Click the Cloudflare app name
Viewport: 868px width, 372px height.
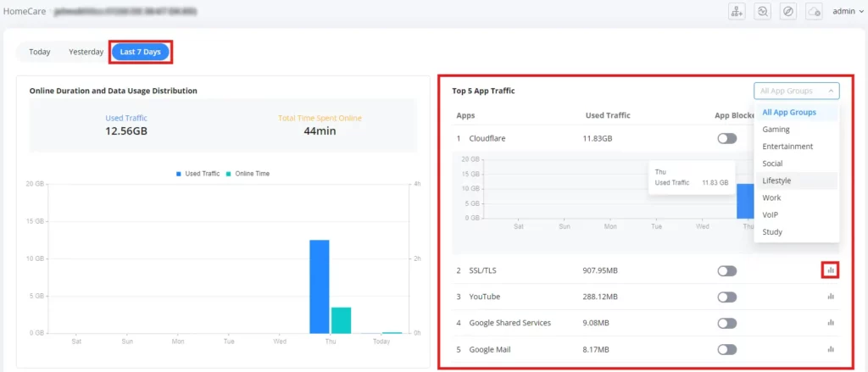pyautogui.click(x=487, y=138)
